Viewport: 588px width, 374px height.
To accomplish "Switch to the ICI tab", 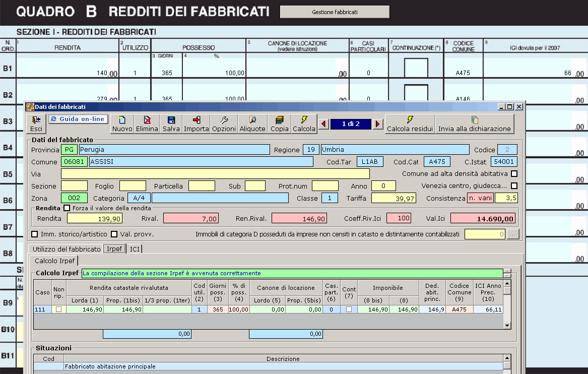I will [135, 249].
